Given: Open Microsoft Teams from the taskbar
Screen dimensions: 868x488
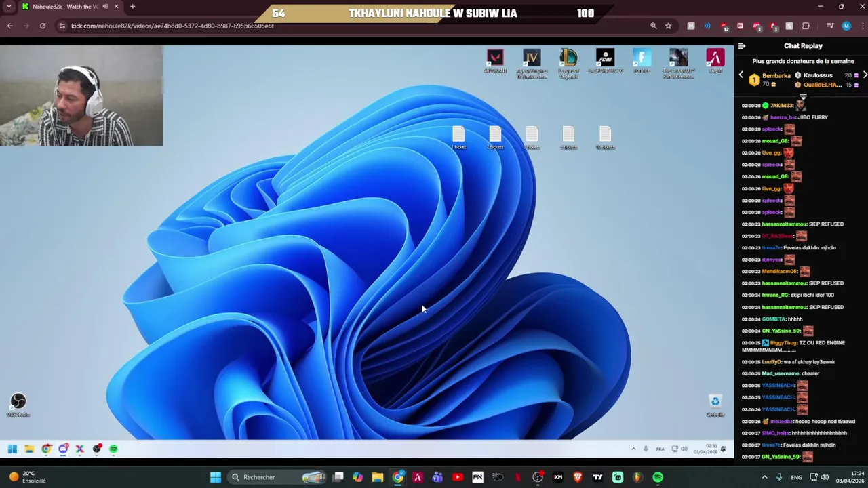Looking at the screenshot, I should 437,477.
